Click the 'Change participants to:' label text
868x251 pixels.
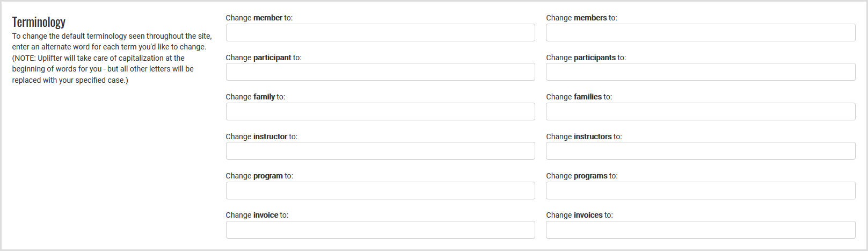(x=586, y=58)
